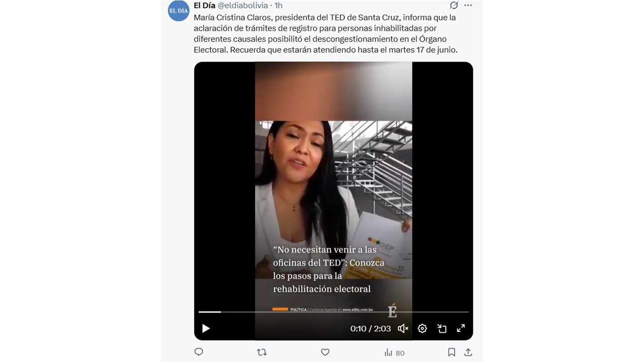644x362 pixels.
Task: Open El Día profile avatar
Action: (179, 11)
